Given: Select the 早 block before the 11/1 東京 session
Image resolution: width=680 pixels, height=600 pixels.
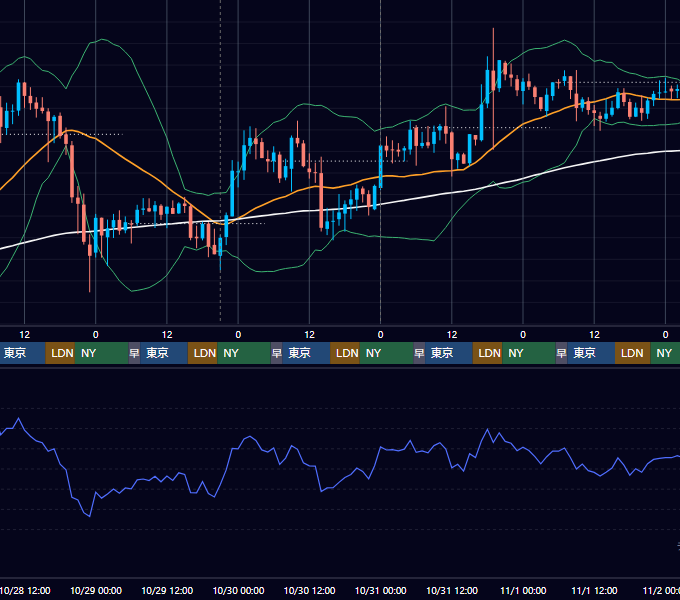Looking at the screenshot, I should (x=562, y=353).
